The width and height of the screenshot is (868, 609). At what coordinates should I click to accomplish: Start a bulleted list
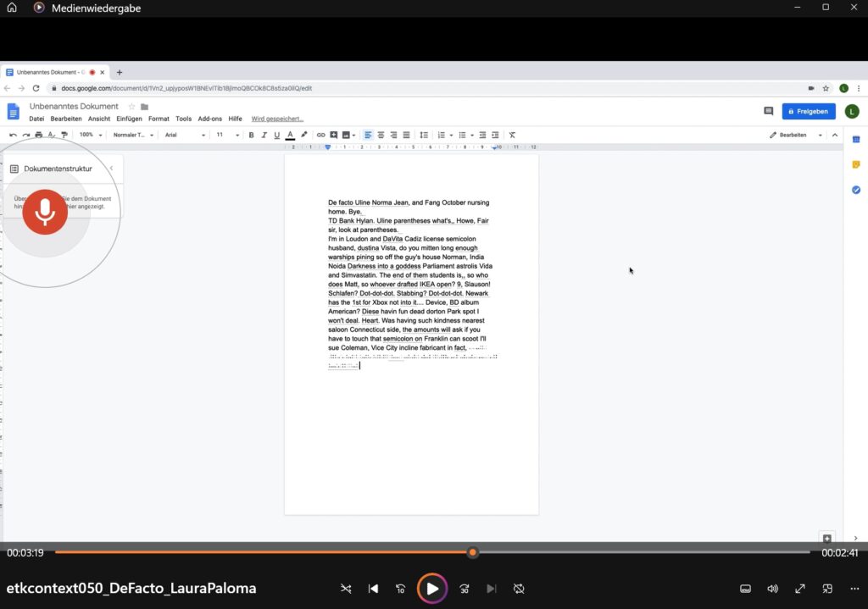[462, 135]
